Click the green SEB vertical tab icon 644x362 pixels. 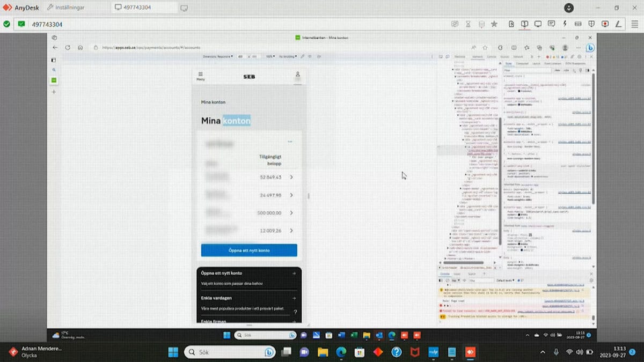54,80
